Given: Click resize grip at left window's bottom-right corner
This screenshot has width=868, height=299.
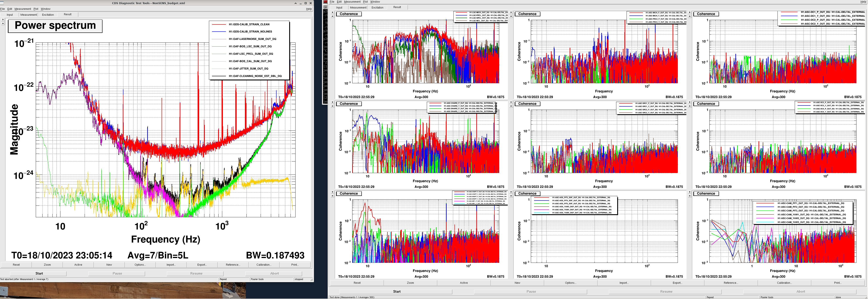Looking at the screenshot, I should [312, 280].
